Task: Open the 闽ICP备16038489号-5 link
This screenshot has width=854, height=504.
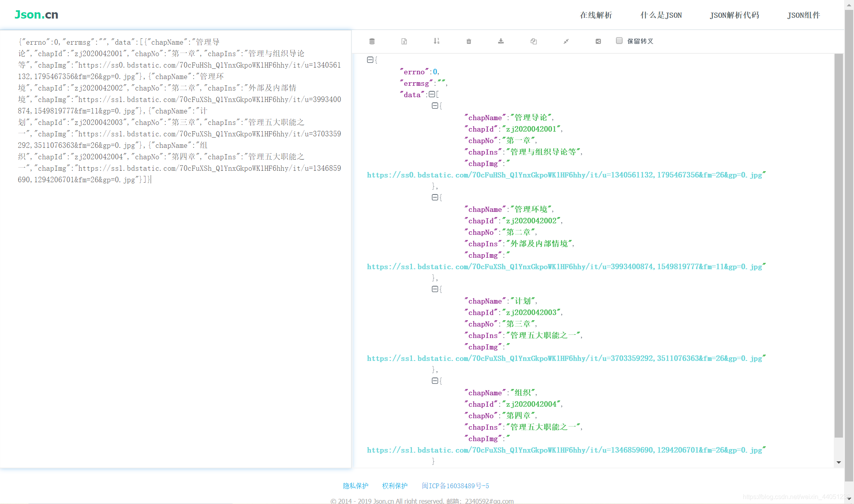Action: coord(455,486)
